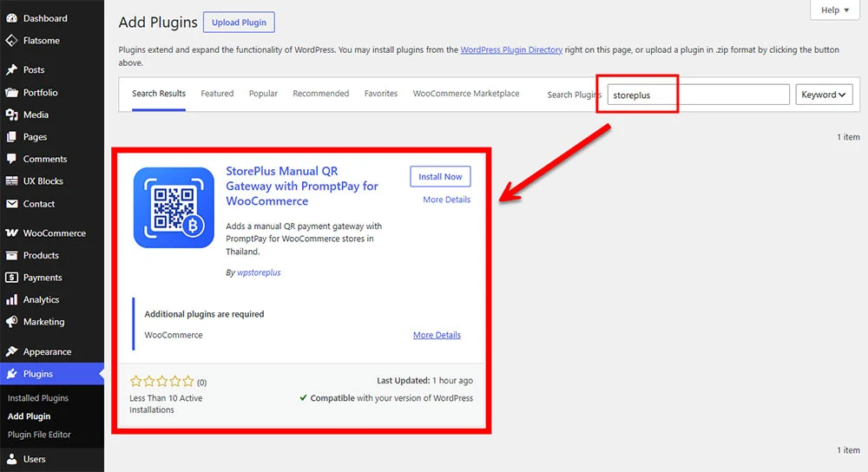Click the WooCommerce logo icon
This screenshot has height=472, width=868.
pyautogui.click(x=11, y=233)
